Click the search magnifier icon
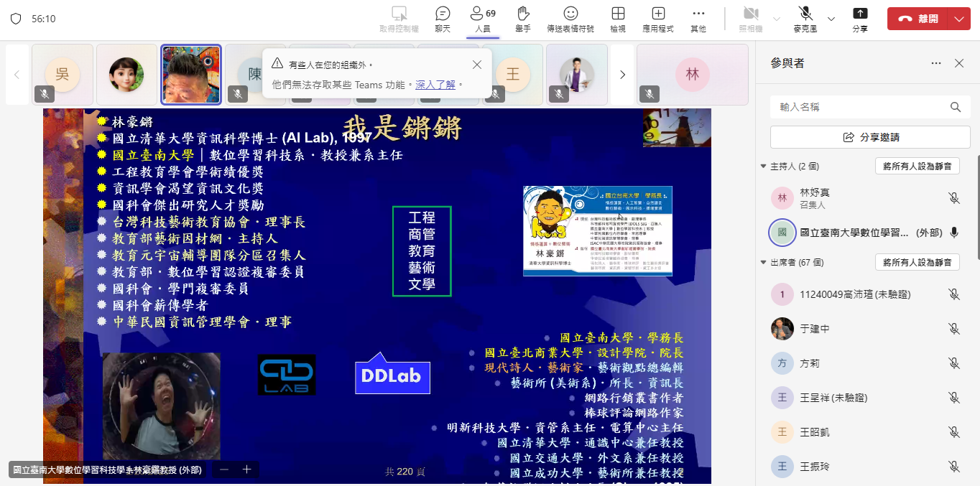This screenshot has height=486, width=980. [x=956, y=107]
